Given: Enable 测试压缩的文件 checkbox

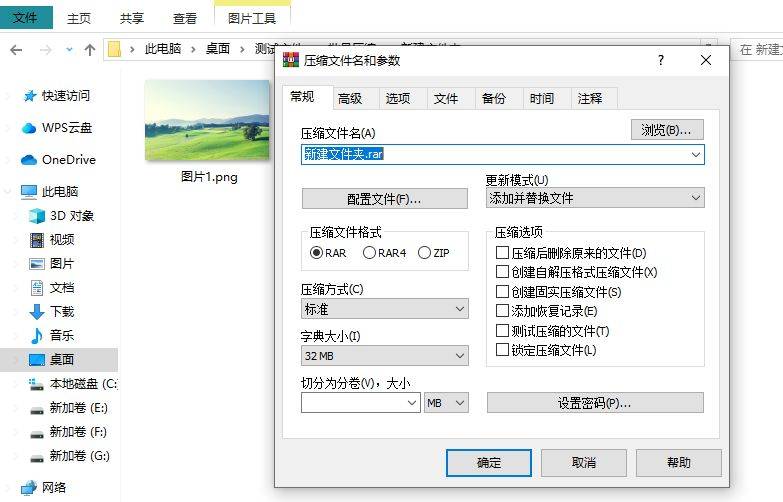Looking at the screenshot, I should click(502, 330).
